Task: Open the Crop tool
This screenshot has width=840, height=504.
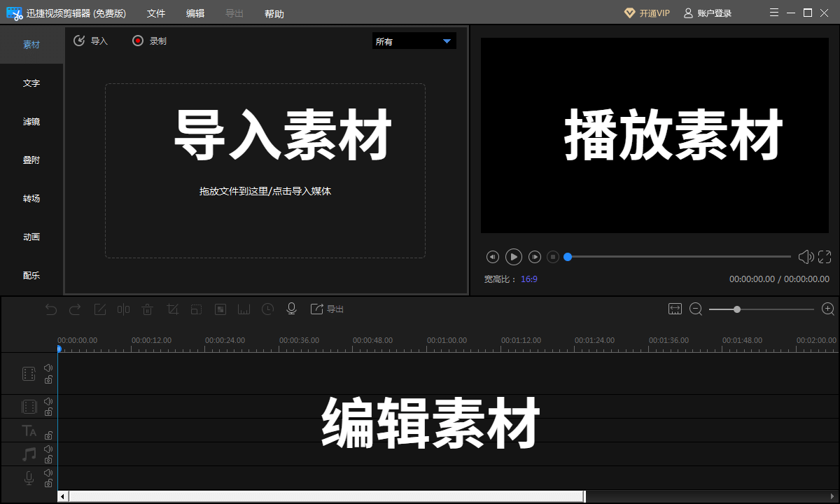Action: click(172, 309)
